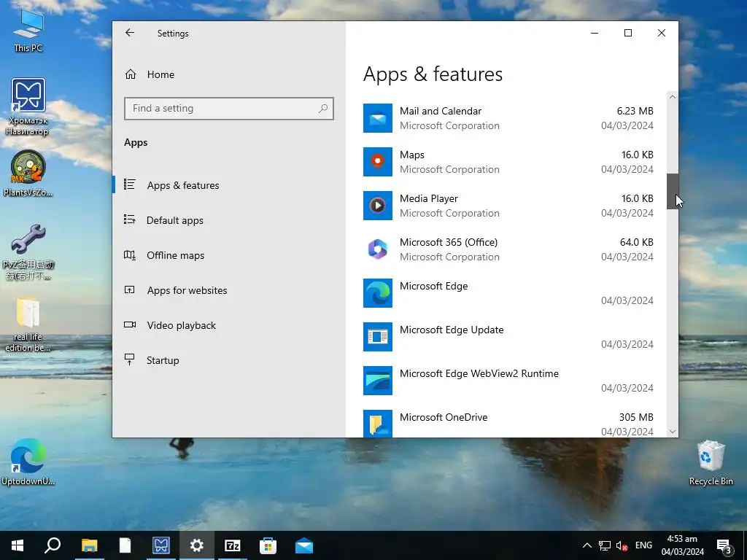The image size is (747, 560).
Task: Maximize the Settings window
Action: click(x=628, y=33)
